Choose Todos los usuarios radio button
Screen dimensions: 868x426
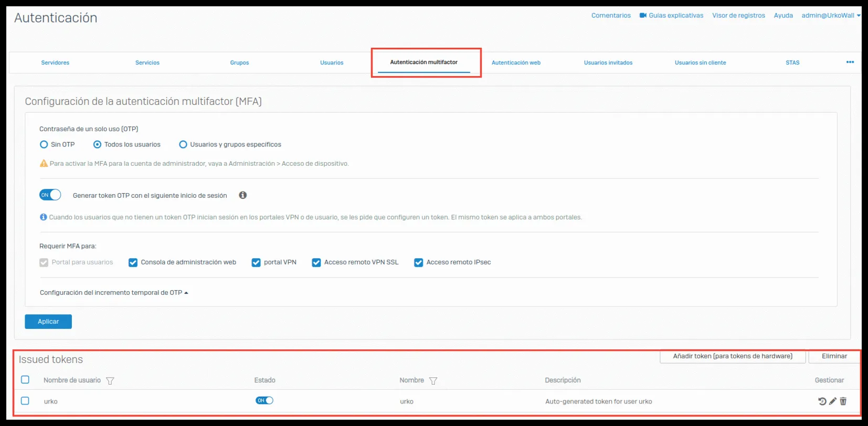click(97, 144)
